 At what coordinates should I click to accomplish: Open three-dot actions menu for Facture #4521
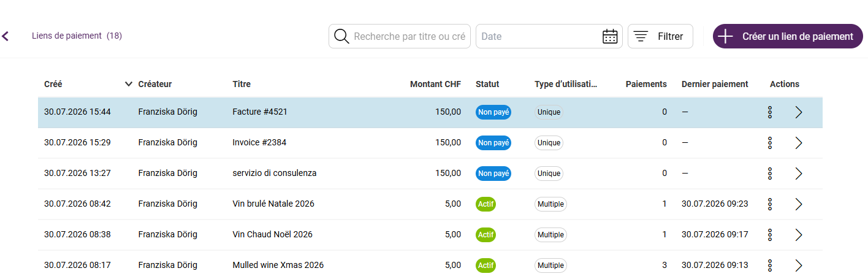point(770,112)
